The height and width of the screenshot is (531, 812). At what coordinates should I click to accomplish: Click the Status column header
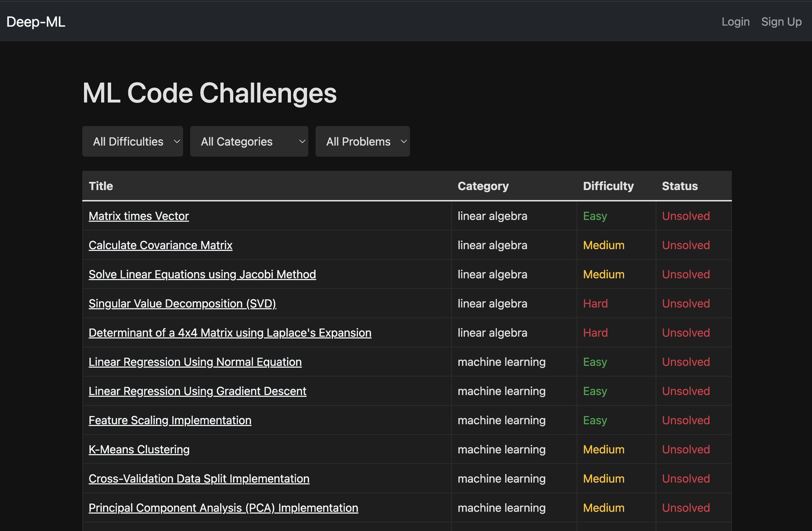click(x=680, y=186)
